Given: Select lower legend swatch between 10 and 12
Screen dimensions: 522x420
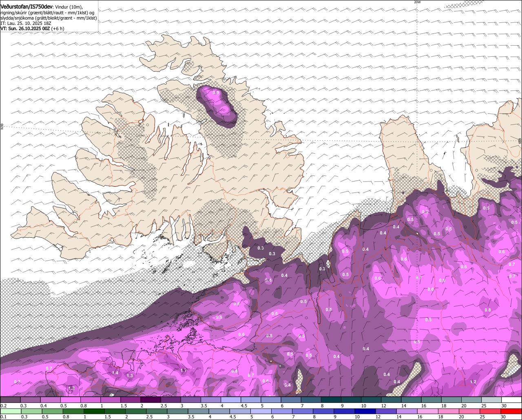Looking at the screenshot, I should pos(364,411).
